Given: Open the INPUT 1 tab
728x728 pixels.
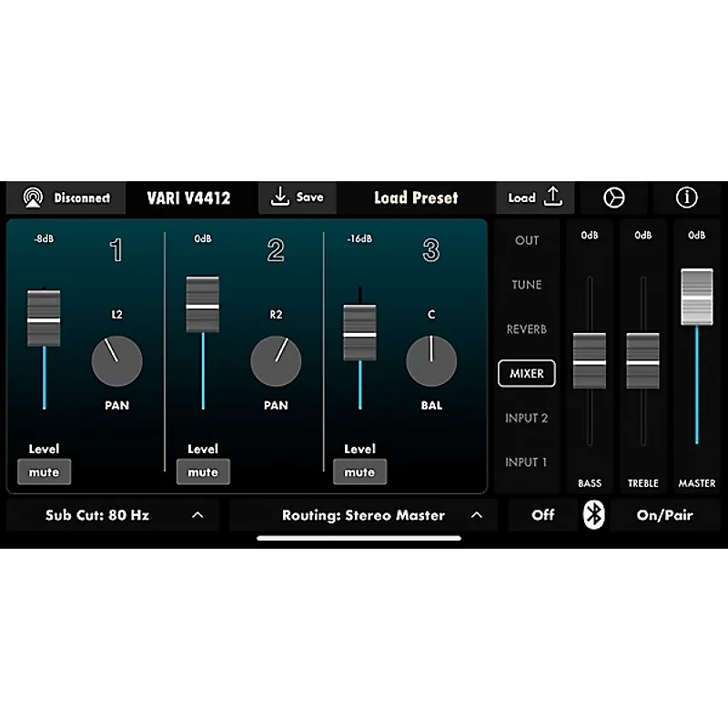Looking at the screenshot, I should (x=526, y=462).
